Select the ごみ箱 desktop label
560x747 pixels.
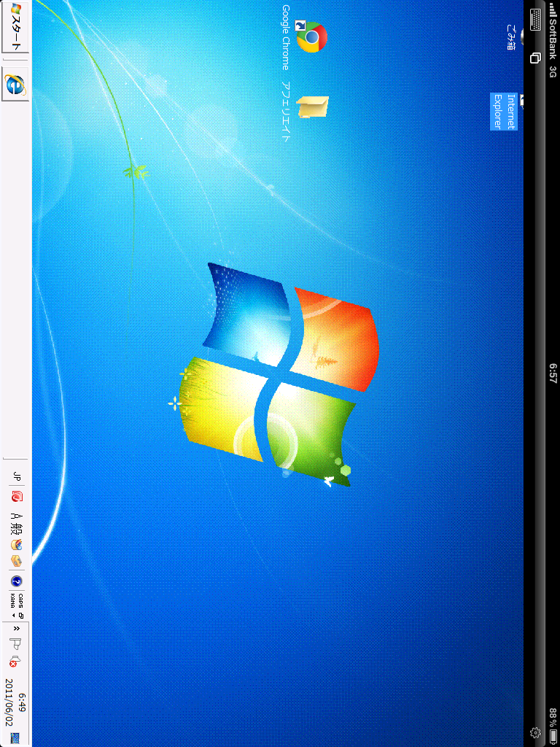point(510,38)
